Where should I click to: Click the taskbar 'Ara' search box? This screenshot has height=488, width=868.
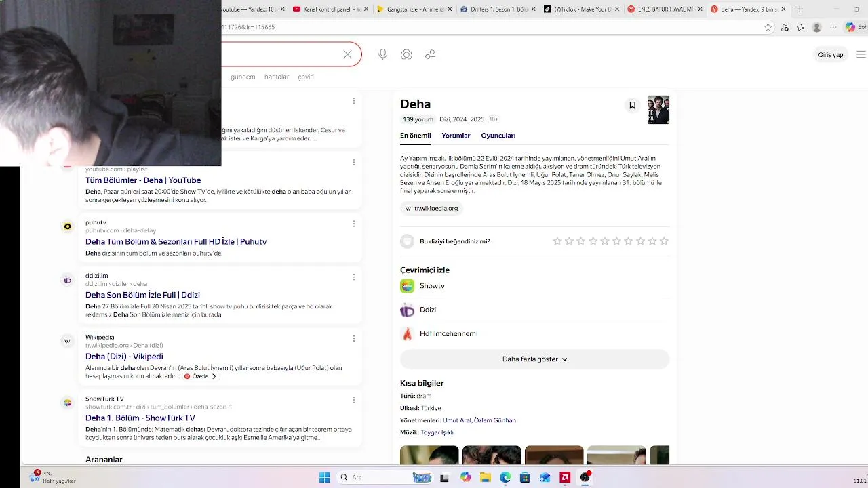[x=385, y=478]
